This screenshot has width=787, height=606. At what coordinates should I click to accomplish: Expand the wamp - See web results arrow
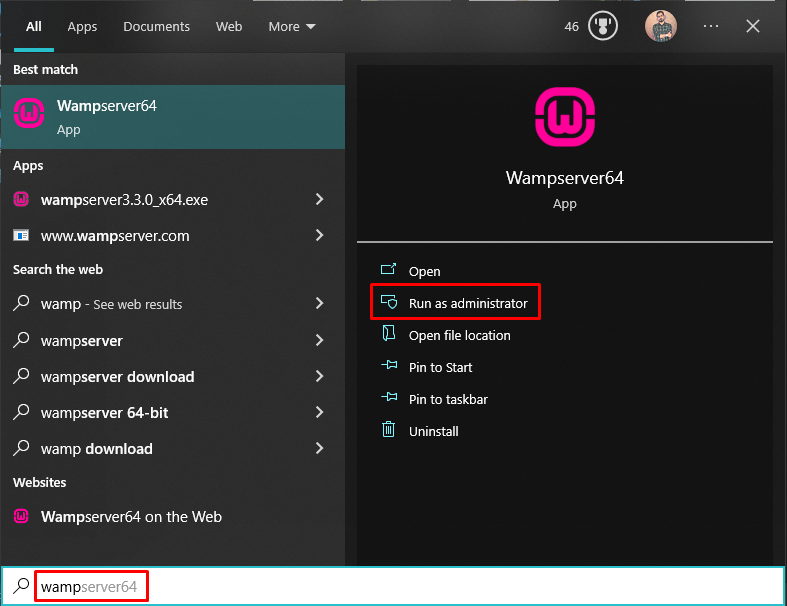click(x=320, y=303)
